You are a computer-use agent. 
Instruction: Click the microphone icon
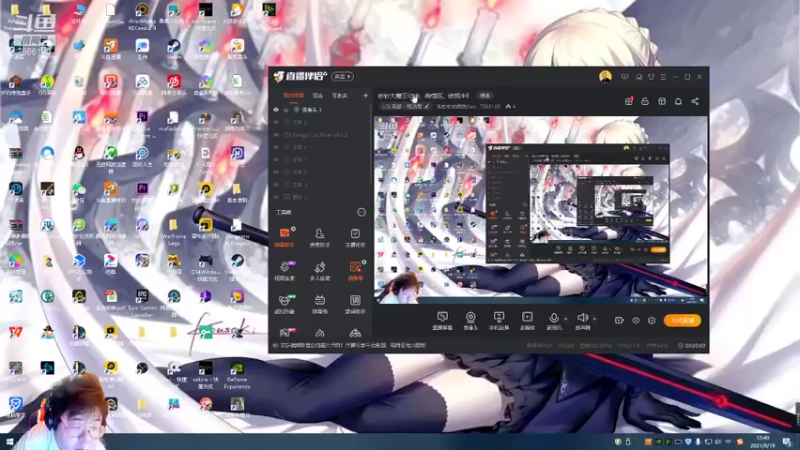click(554, 320)
